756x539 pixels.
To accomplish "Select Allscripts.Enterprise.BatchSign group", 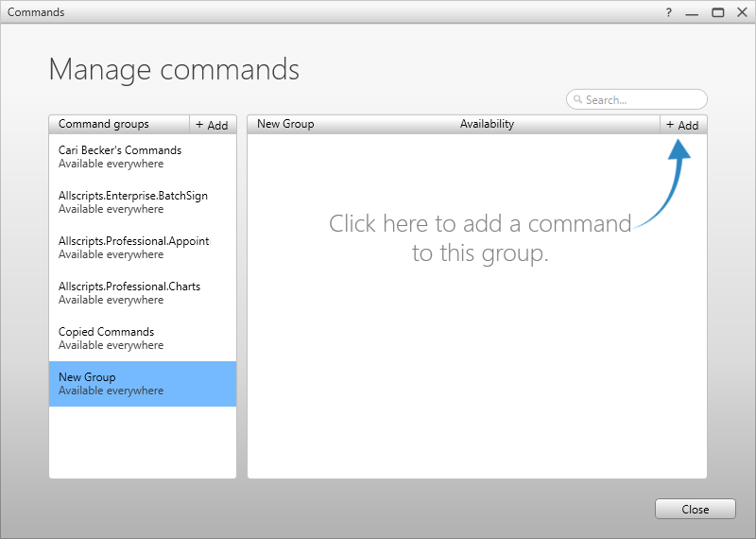I will pos(143,202).
